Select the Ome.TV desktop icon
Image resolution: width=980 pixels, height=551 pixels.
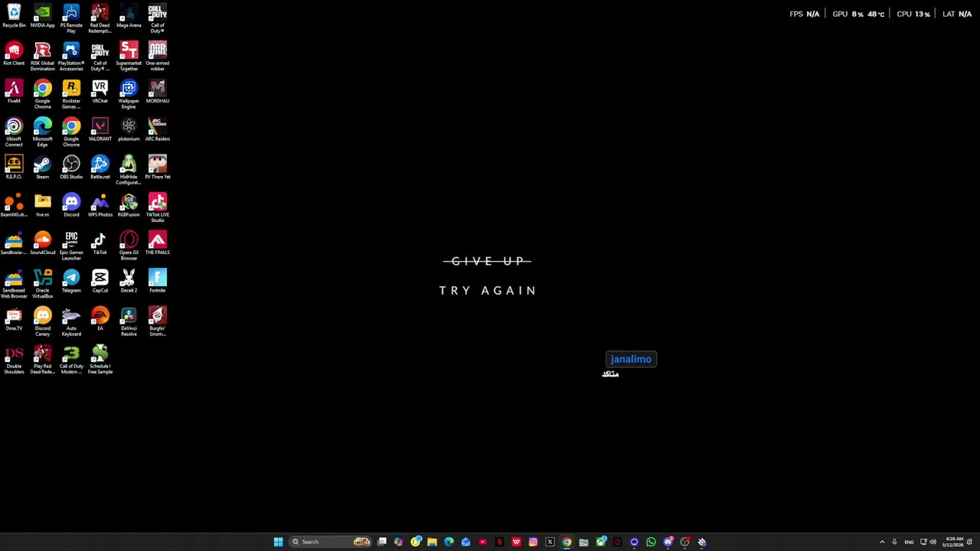pyautogui.click(x=14, y=320)
